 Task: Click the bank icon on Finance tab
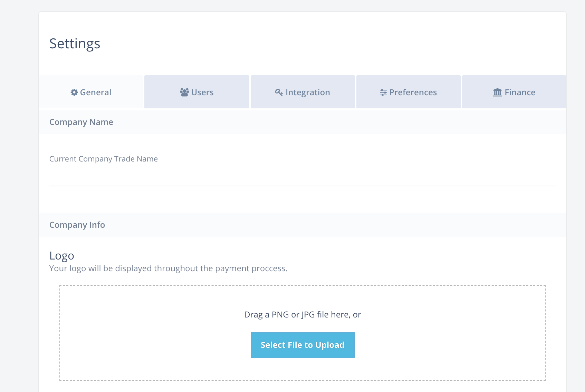[x=497, y=92]
